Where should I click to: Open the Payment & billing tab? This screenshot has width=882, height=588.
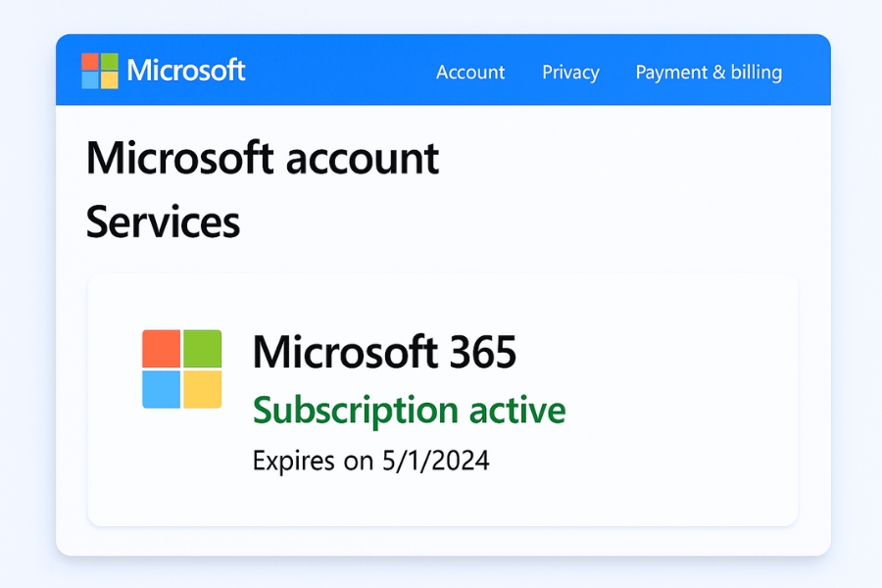pos(709,73)
